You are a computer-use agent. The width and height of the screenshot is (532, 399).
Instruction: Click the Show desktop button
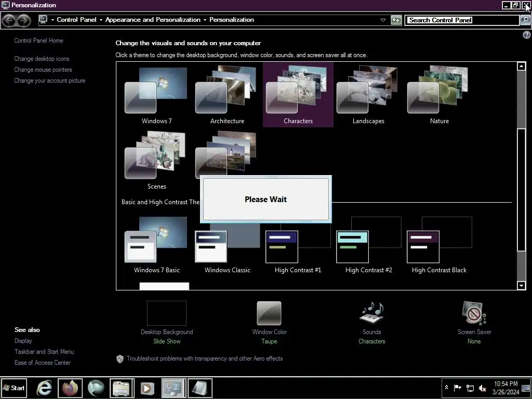pos(526,388)
